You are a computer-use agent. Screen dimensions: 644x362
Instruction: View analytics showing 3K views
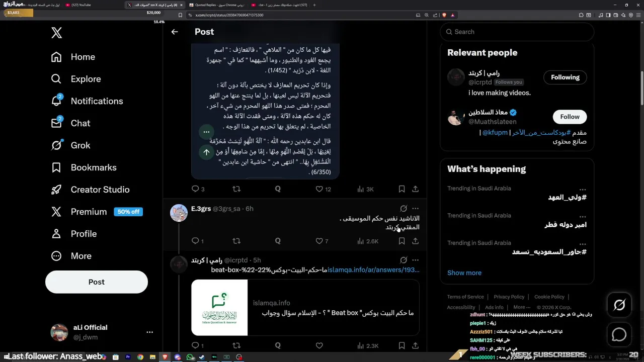click(x=365, y=189)
